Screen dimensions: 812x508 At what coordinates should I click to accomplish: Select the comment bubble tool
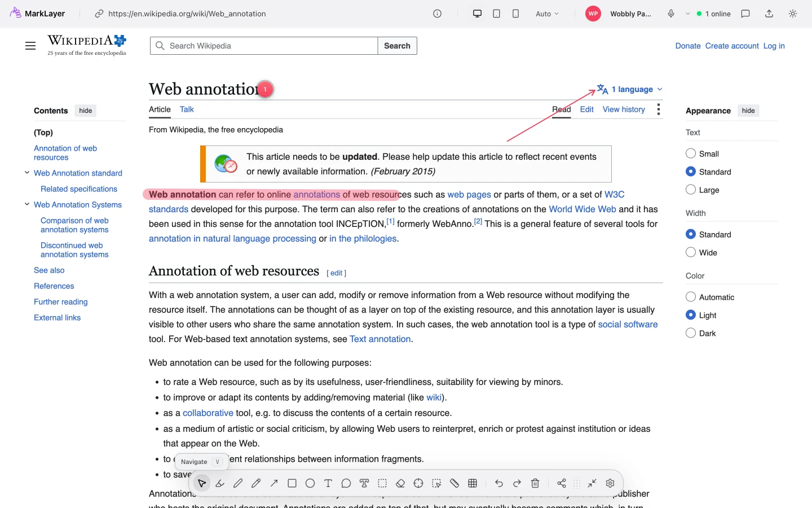[x=346, y=483]
